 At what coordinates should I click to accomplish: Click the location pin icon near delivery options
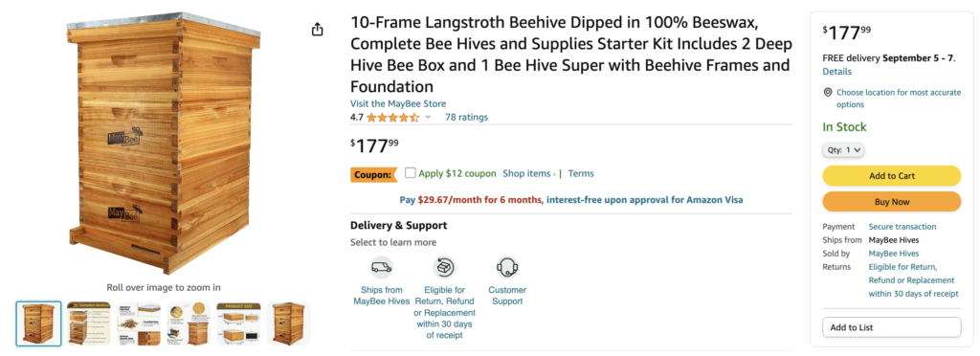[x=828, y=93]
